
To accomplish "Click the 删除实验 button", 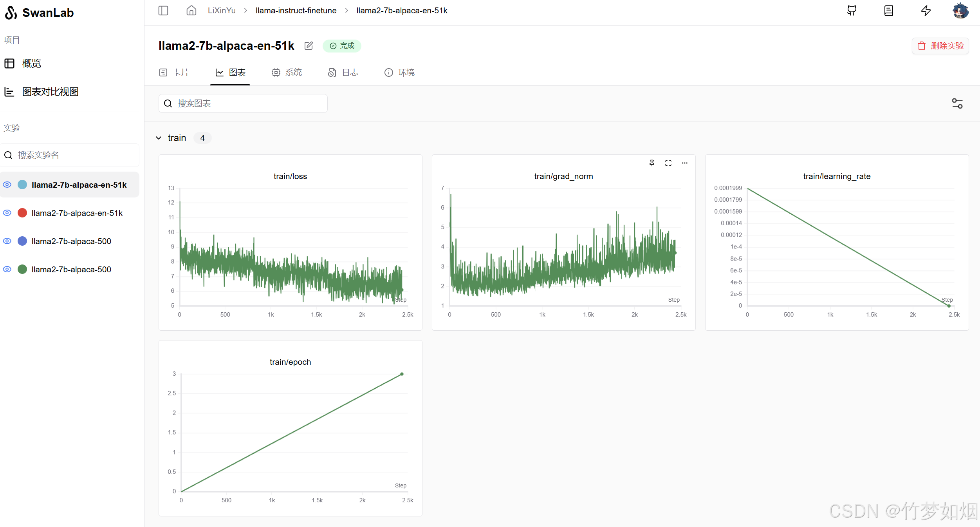I will click(940, 46).
